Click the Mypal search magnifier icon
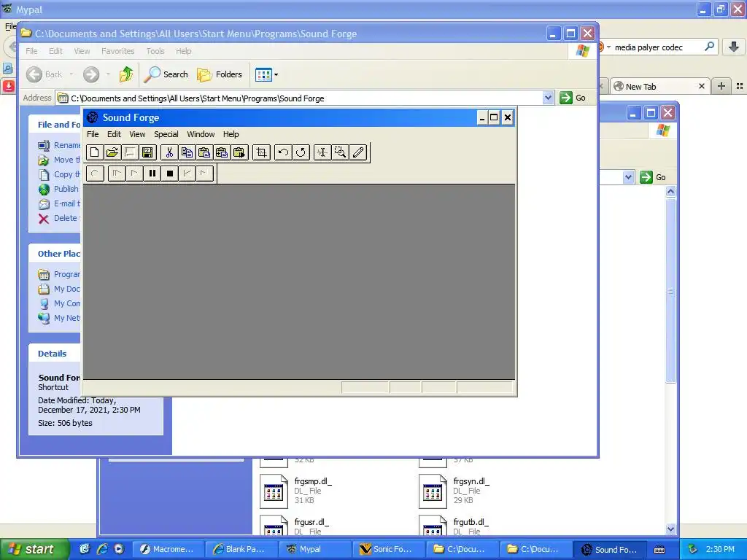This screenshot has width=747, height=560. [x=709, y=47]
